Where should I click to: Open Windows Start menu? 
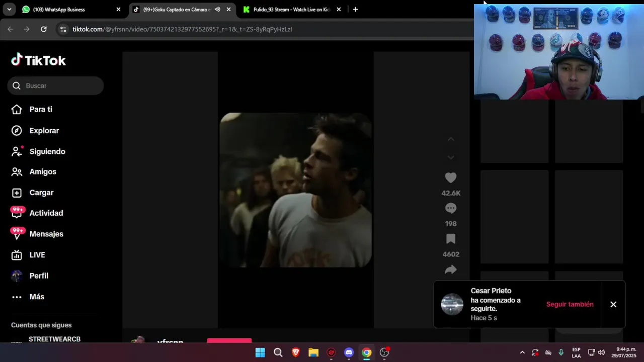(260, 352)
